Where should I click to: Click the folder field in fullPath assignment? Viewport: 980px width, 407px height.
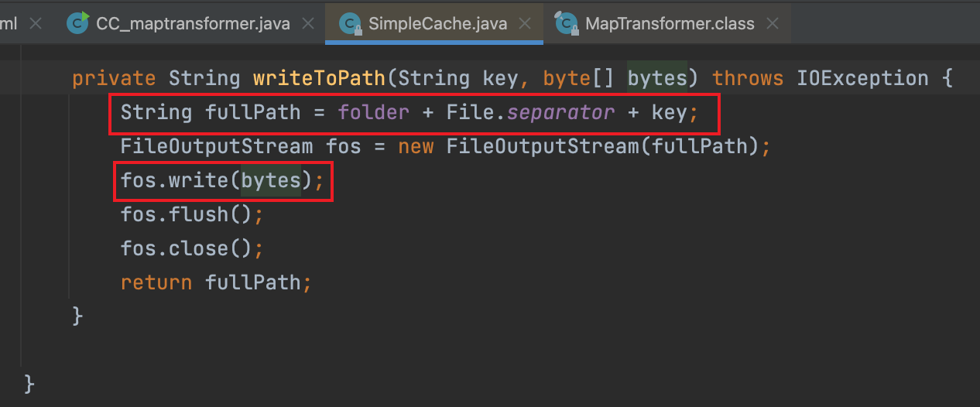pyautogui.click(x=373, y=112)
